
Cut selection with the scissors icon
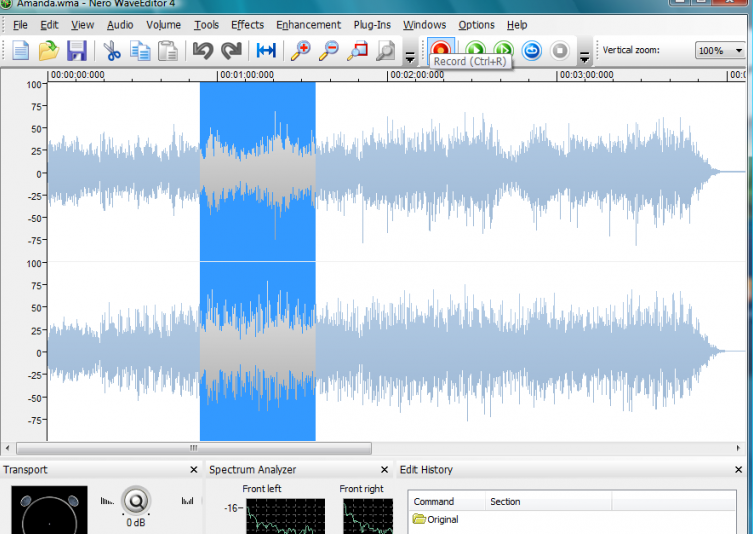click(x=111, y=50)
